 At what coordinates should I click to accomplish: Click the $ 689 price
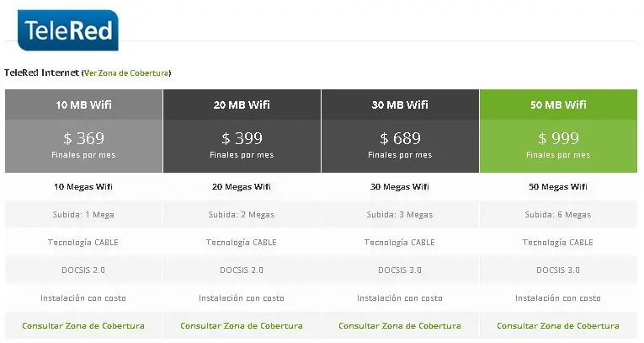(400, 138)
